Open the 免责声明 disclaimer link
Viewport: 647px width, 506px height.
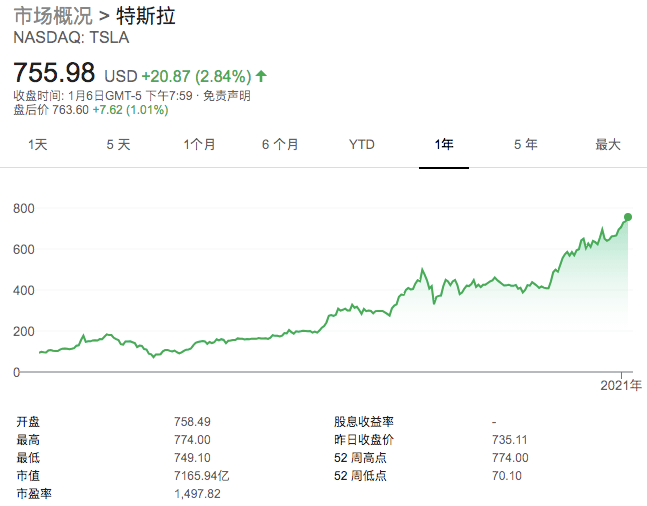click(x=227, y=96)
